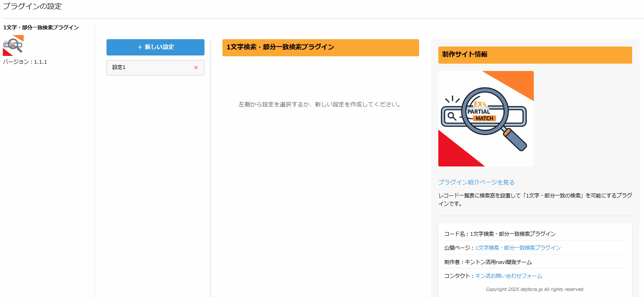Viewport: 644px width, 297px height.
Task: Create a setting with the 新しい設定 button
Action: tap(155, 47)
